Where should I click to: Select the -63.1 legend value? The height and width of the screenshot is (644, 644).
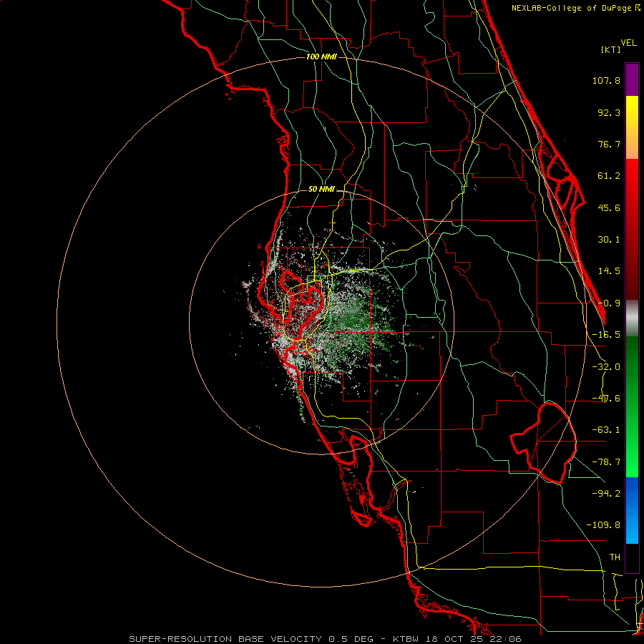tap(606, 430)
